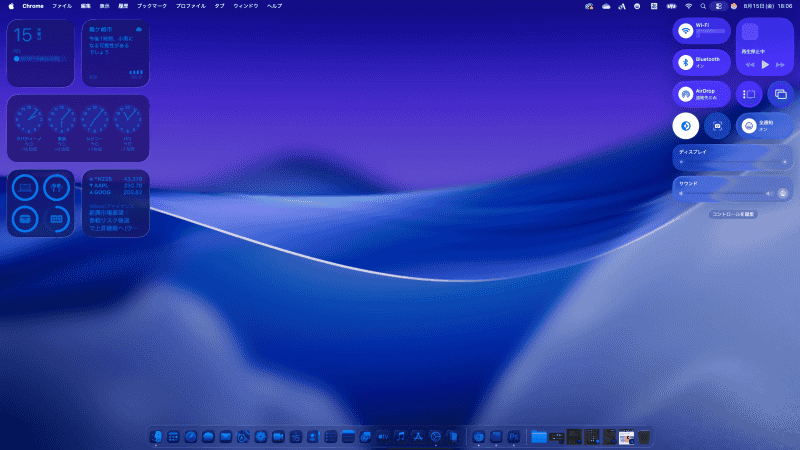This screenshot has height=450, width=800.
Task: Open the ヘルプ menu
Action: point(274,6)
